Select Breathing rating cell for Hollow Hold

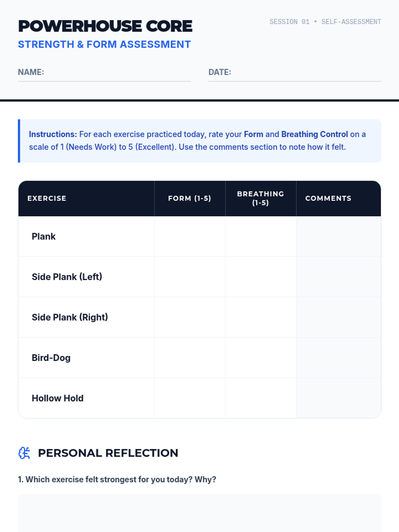(x=261, y=398)
